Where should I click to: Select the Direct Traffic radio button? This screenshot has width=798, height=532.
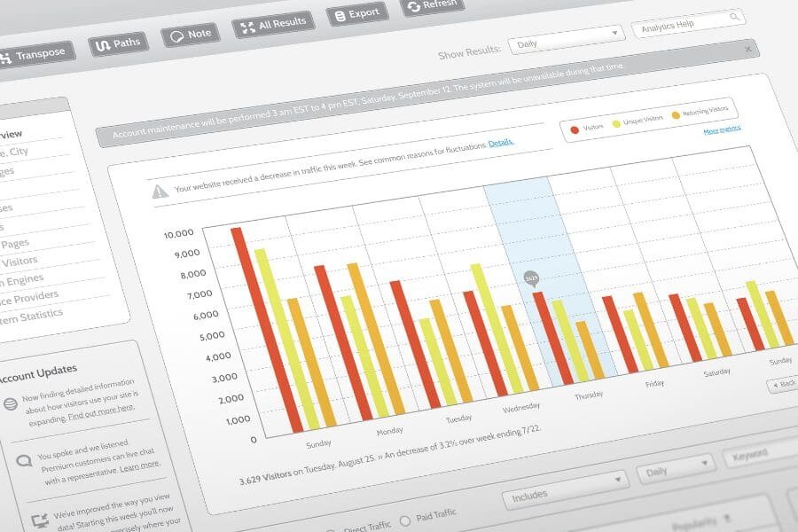click(x=332, y=531)
